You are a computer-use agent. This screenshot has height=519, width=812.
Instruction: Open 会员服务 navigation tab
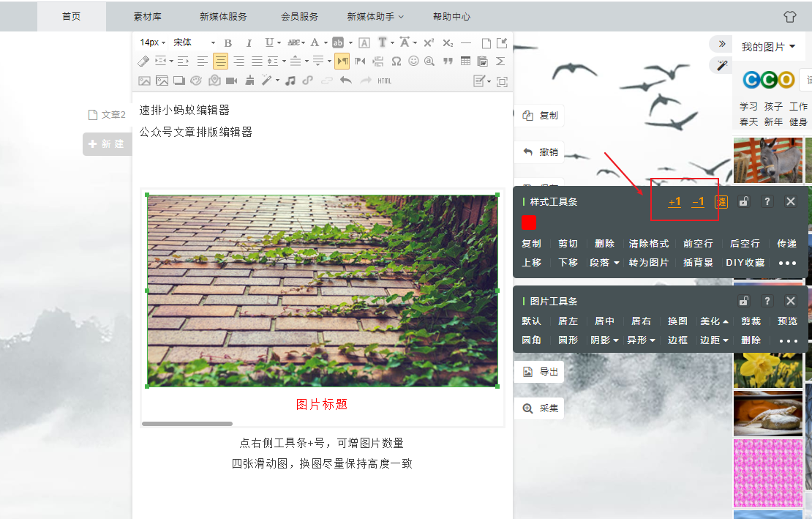[299, 17]
